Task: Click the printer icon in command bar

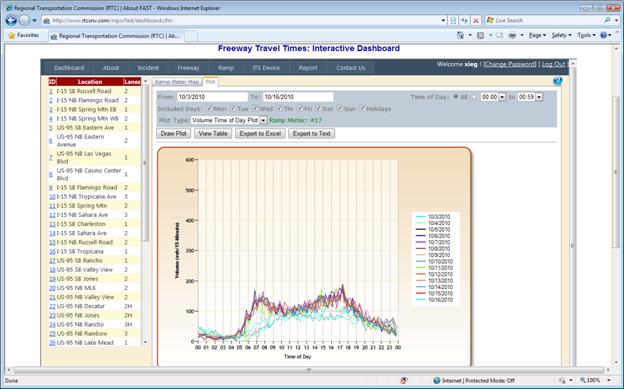Action: tap(512, 35)
